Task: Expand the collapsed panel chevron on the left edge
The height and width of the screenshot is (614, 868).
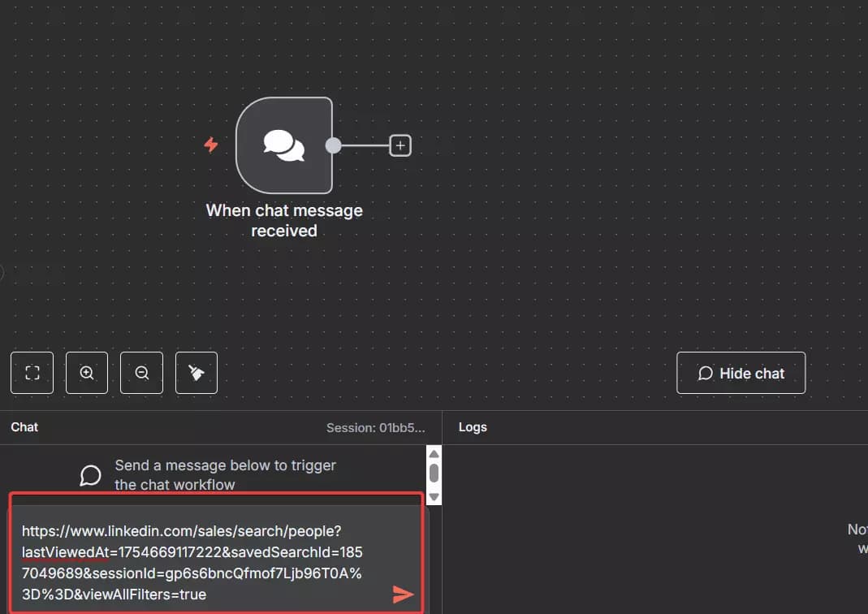Action: tap(3, 272)
